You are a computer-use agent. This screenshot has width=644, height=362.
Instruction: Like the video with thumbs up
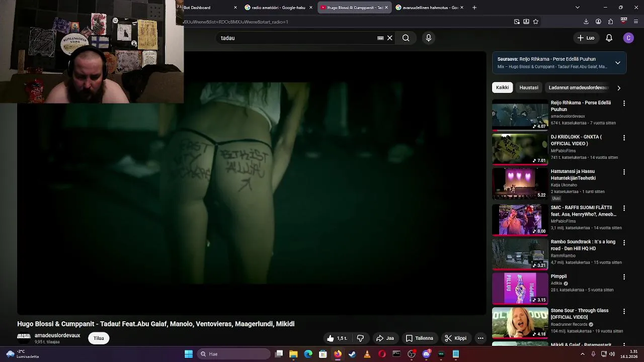336,338
